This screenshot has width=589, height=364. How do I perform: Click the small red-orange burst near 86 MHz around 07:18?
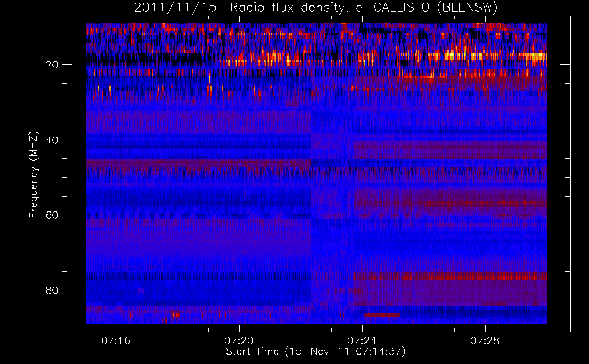(175, 315)
